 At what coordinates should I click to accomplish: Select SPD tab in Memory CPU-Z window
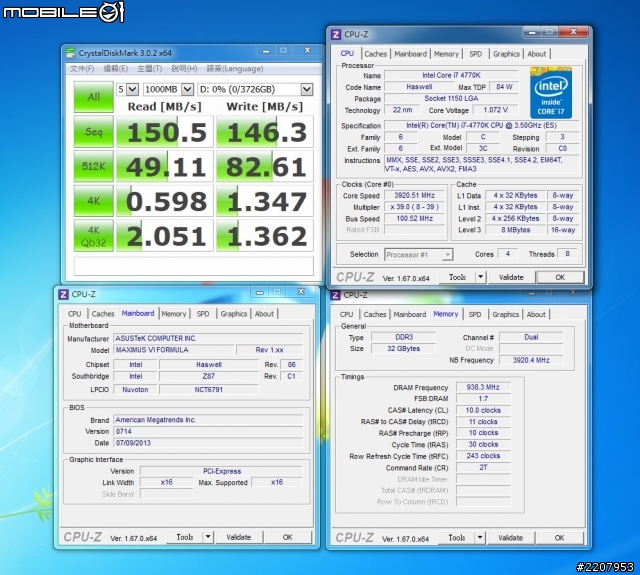tap(475, 315)
